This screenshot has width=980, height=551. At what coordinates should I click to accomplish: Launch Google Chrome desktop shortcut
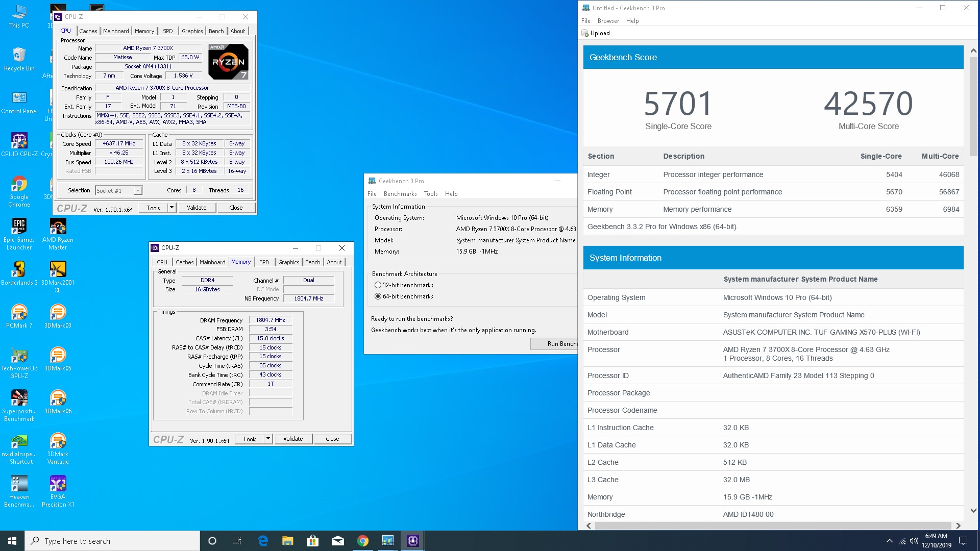(x=19, y=191)
